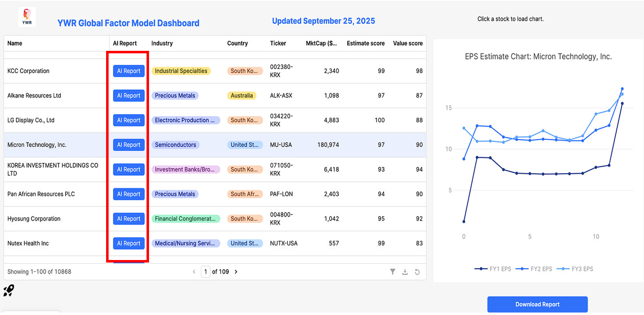Click the NUTX-USA ticker cell
This screenshot has height=315, width=644.
[x=284, y=243]
